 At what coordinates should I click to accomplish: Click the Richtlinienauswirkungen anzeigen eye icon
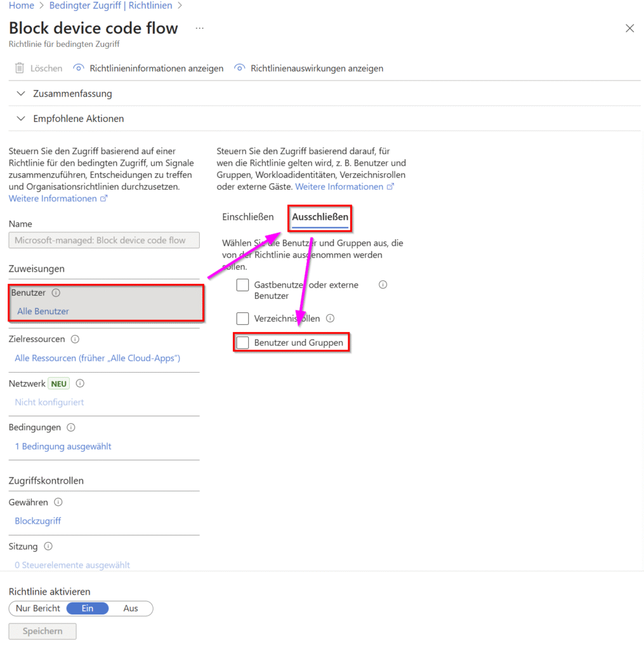click(x=239, y=68)
